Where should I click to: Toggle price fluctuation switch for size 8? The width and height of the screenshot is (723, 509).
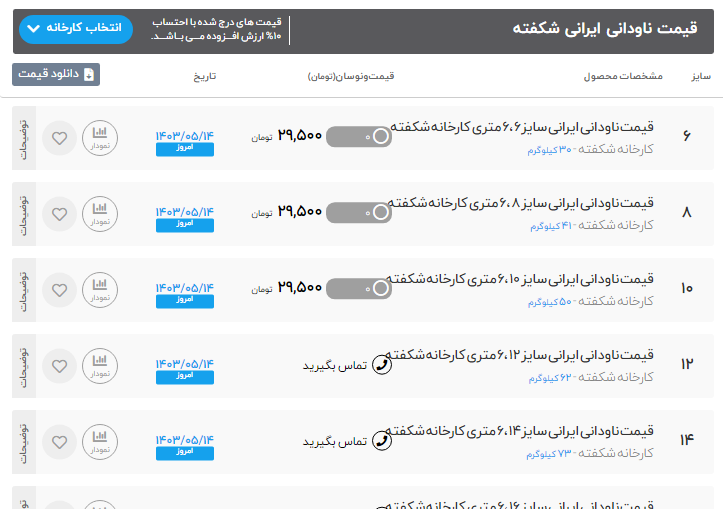(x=359, y=212)
